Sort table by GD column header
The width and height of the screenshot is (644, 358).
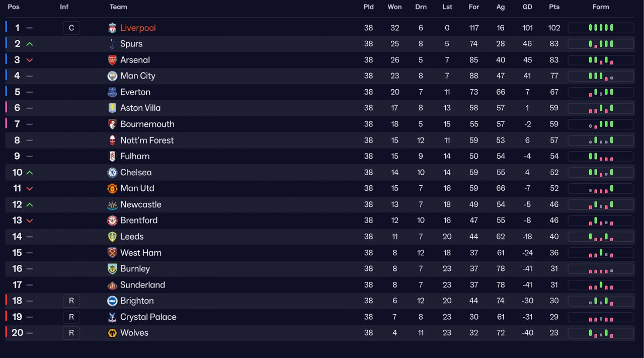tap(527, 7)
